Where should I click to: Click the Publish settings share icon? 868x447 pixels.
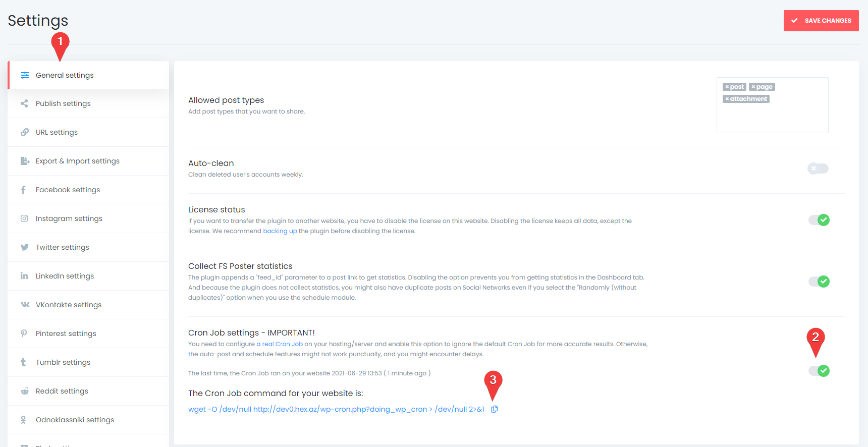pyautogui.click(x=24, y=103)
